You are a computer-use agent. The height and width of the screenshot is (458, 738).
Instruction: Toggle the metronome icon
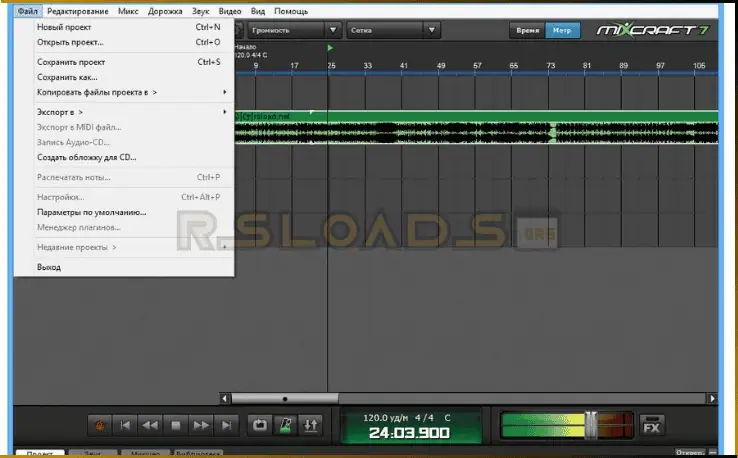[285, 425]
